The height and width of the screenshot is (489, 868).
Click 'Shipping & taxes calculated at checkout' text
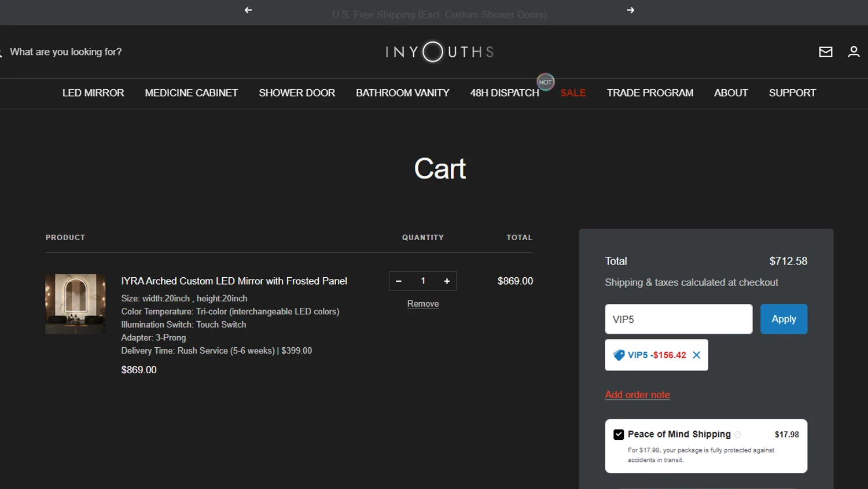point(692,282)
